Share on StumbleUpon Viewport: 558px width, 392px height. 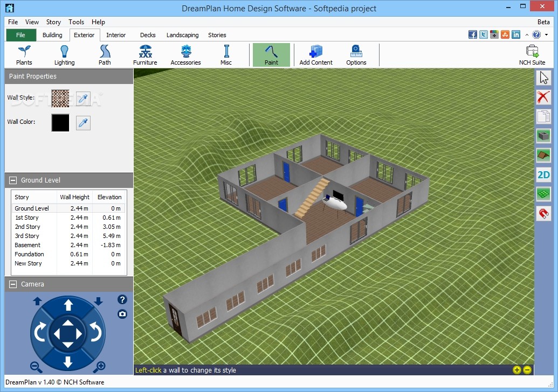[x=505, y=34]
